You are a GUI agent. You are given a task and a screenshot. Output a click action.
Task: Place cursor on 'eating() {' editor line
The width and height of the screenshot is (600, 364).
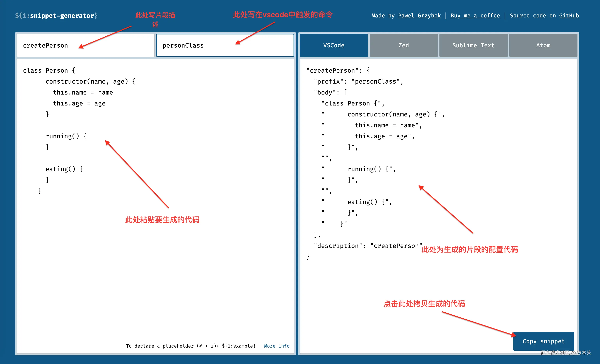click(64, 169)
